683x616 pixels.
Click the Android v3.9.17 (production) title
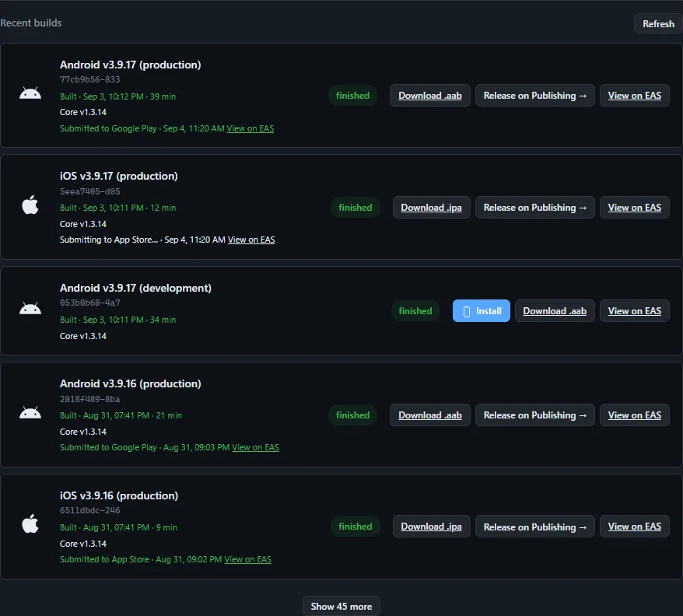point(130,65)
